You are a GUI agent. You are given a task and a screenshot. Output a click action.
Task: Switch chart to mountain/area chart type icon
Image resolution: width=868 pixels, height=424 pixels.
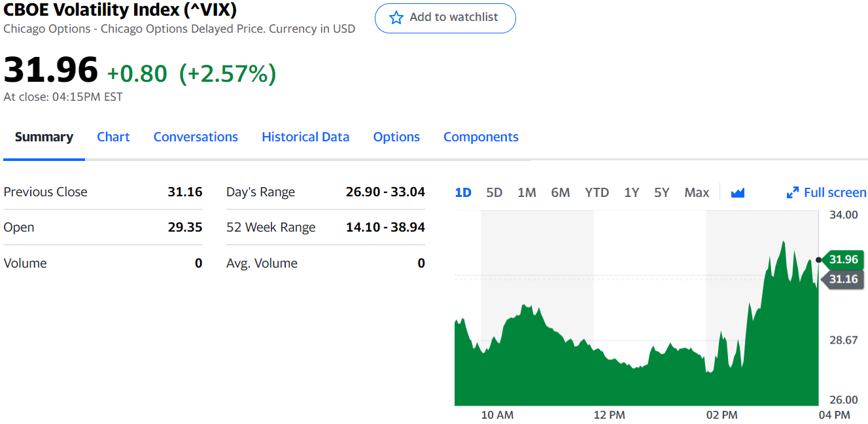[738, 192]
